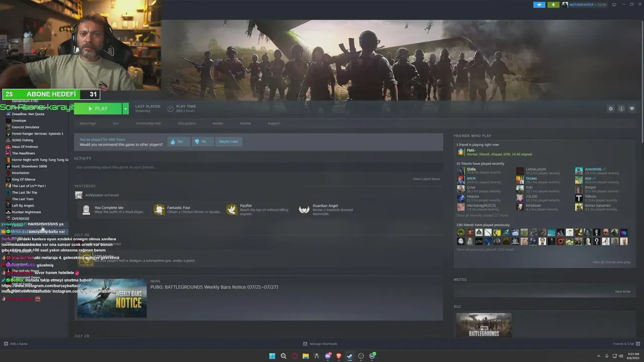Open PUBG Weekly Bans Notice news headline

[214, 287]
